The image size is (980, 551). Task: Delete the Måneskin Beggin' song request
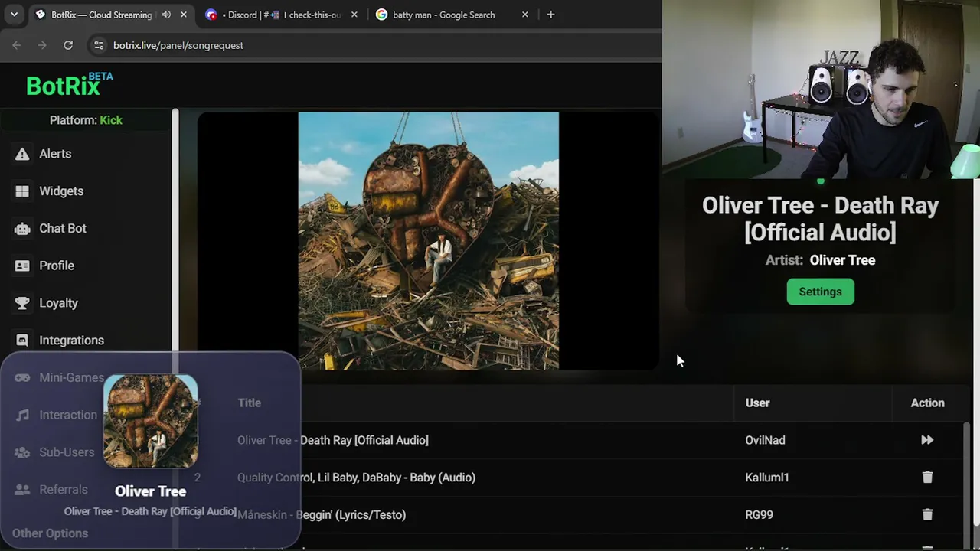pyautogui.click(x=927, y=515)
